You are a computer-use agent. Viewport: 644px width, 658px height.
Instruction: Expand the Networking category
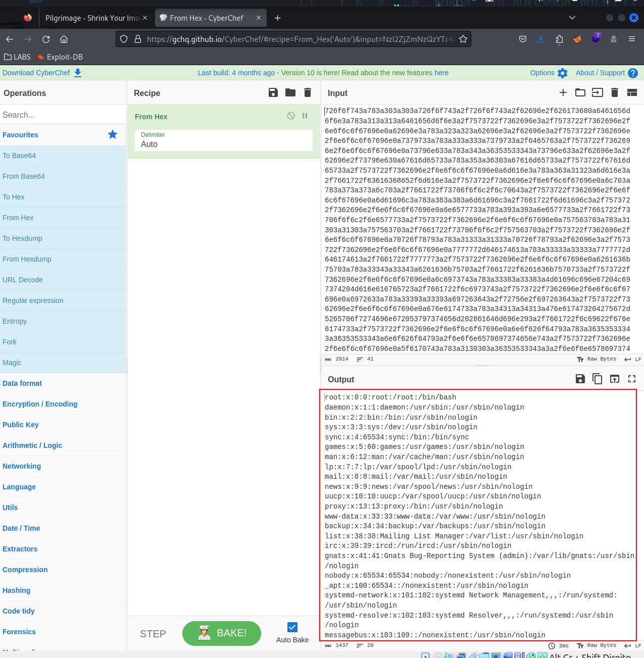click(63, 466)
